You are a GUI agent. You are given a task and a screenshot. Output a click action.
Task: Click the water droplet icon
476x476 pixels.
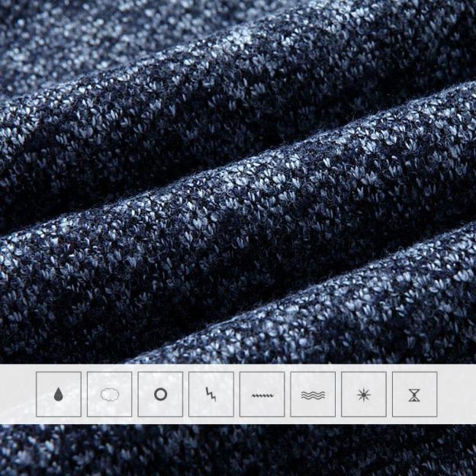click(x=58, y=394)
